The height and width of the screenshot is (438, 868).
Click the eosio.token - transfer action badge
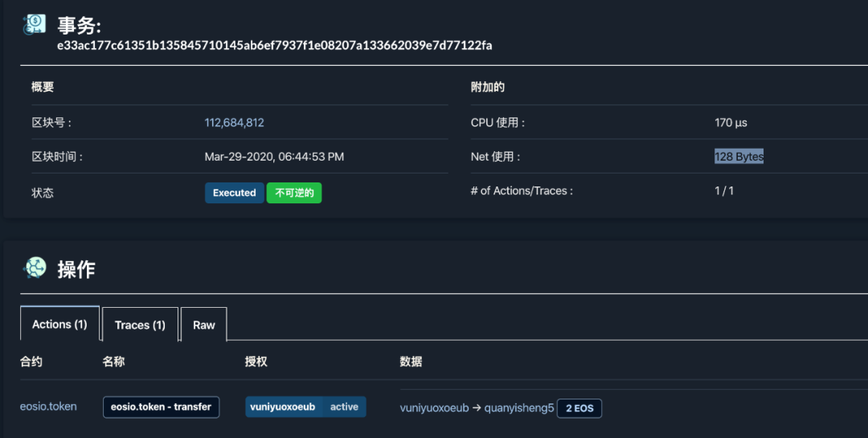161,407
